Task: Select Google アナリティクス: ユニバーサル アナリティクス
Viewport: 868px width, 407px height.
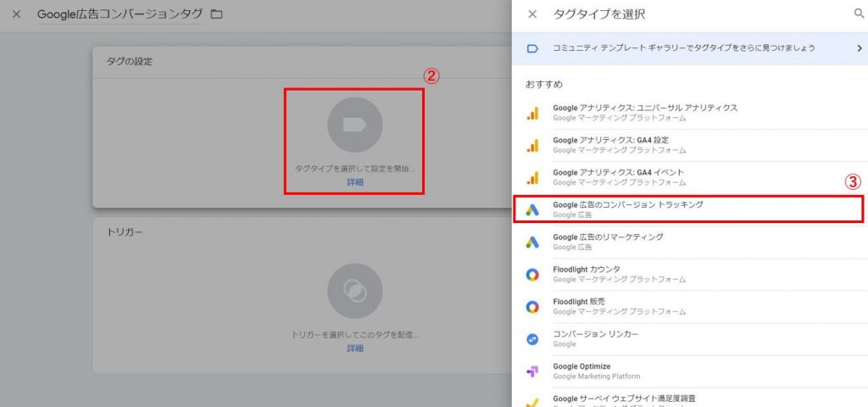Action: coord(690,113)
